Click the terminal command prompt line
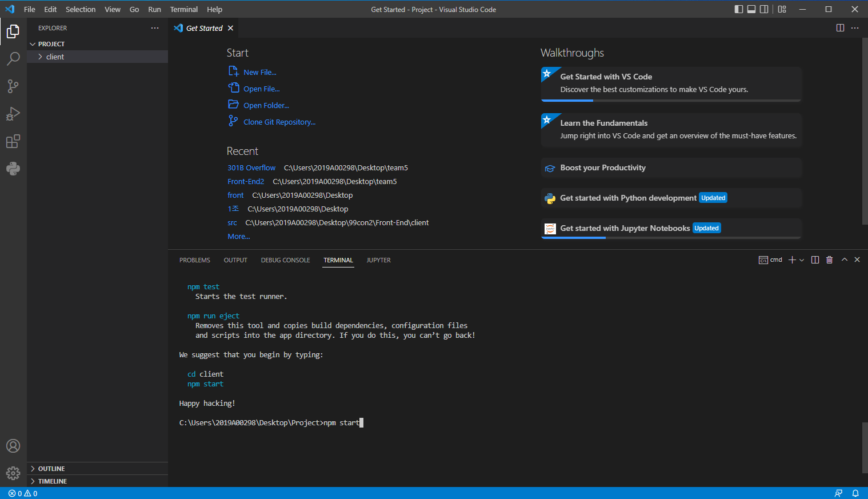 [x=271, y=423]
